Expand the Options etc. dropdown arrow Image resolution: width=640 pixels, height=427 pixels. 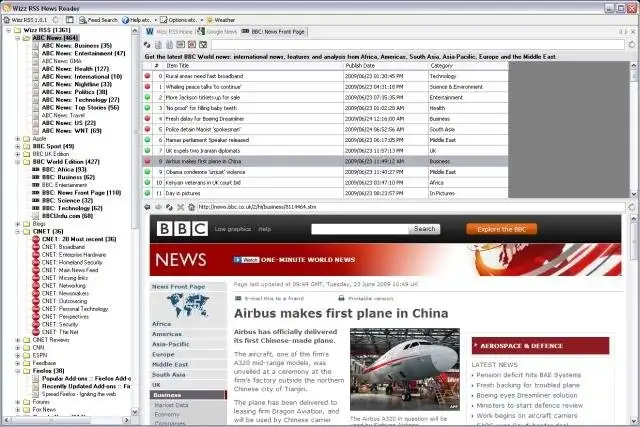click(201, 20)
